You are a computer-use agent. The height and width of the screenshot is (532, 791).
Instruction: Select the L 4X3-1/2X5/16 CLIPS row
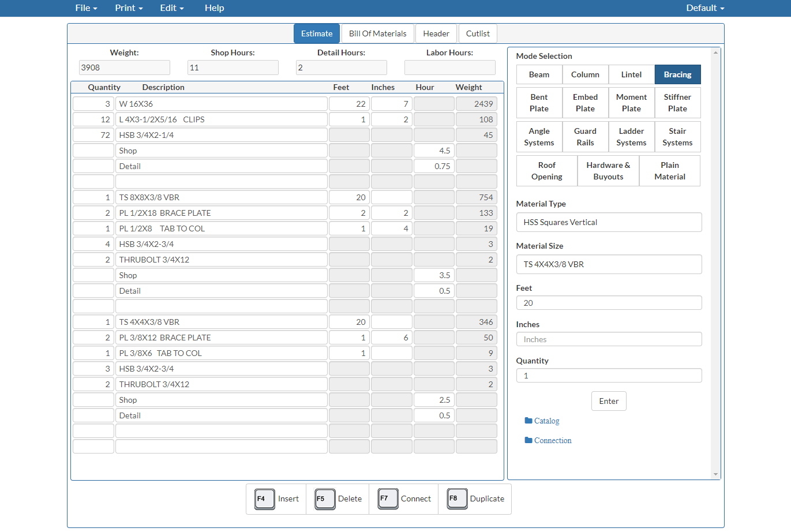pyautogui.click(x=222, y=119)
